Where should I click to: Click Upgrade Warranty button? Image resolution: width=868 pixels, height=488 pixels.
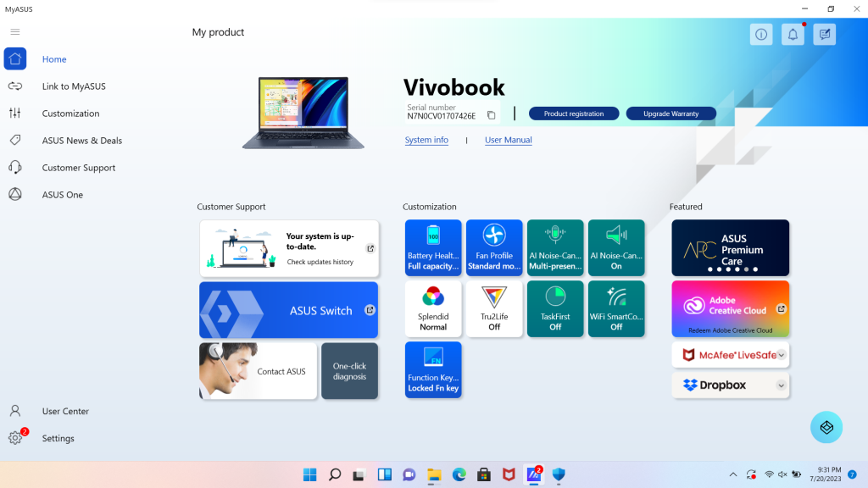tap(671, 114)
